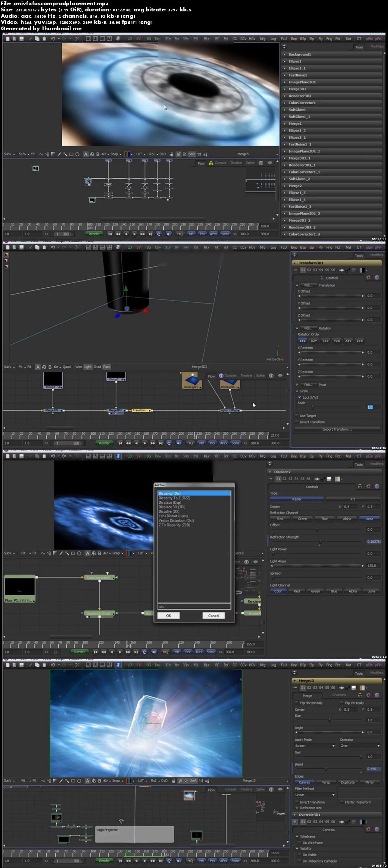Collapse the Wireframe section of Override3D1
This screenshot has height=868, width=388.
pyautogui.click(x=297, y=836)
